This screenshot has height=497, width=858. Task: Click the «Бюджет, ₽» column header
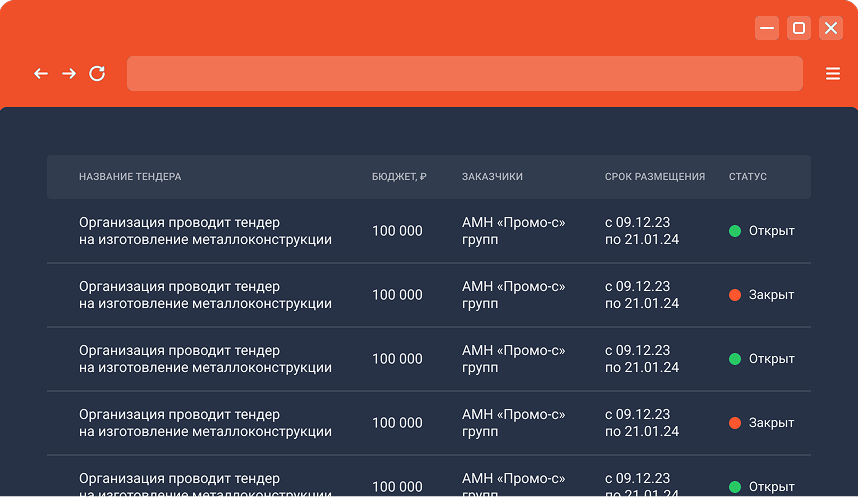pos(399,177)
